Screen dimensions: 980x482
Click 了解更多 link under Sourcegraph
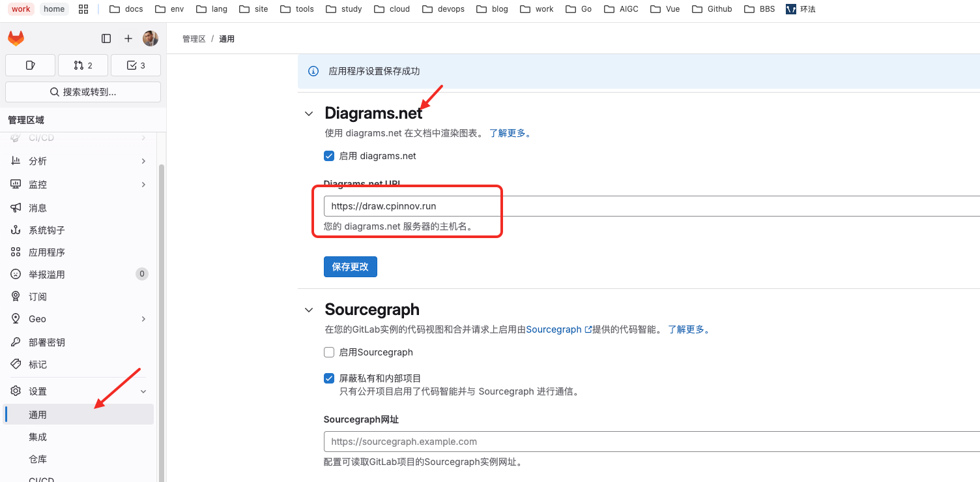(x=689, y=329)
